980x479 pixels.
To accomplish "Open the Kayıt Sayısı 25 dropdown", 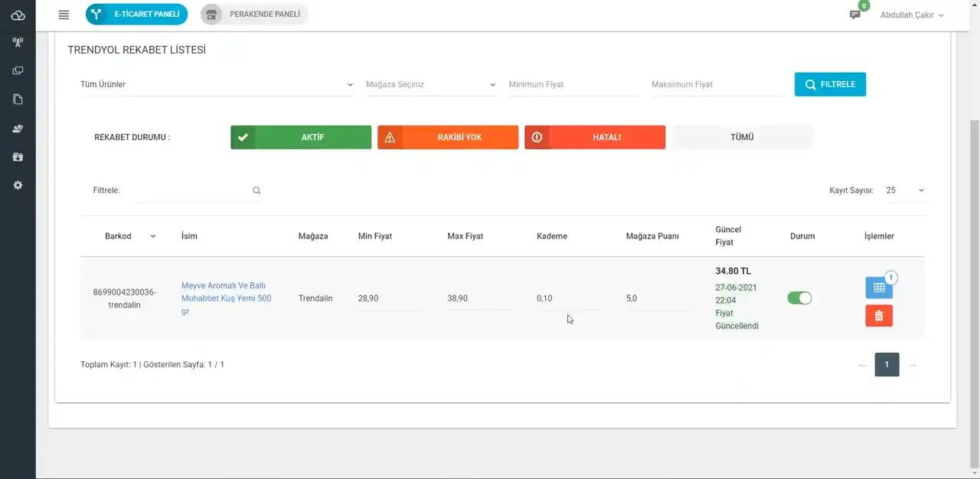I will tap(905, 191).
